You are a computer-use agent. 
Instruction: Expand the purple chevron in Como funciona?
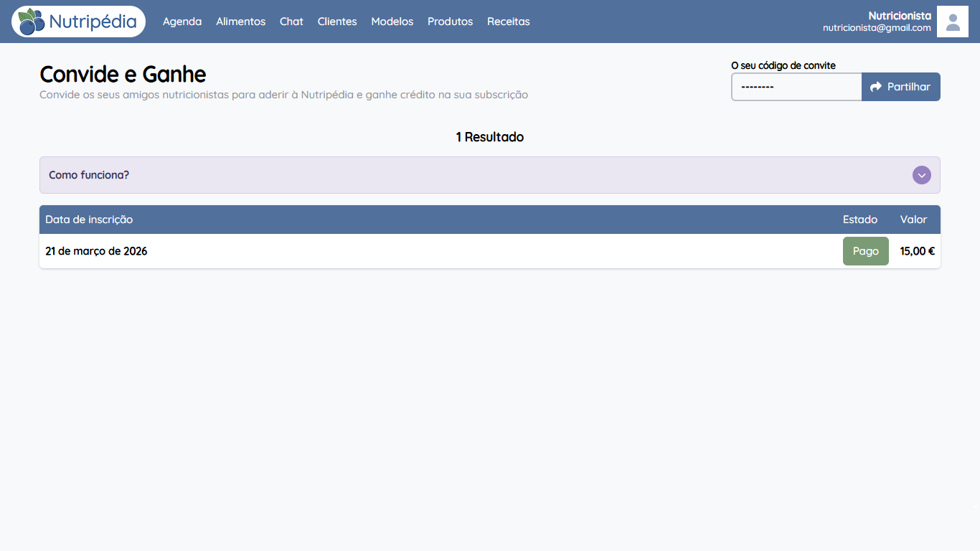tap(922, 175)
